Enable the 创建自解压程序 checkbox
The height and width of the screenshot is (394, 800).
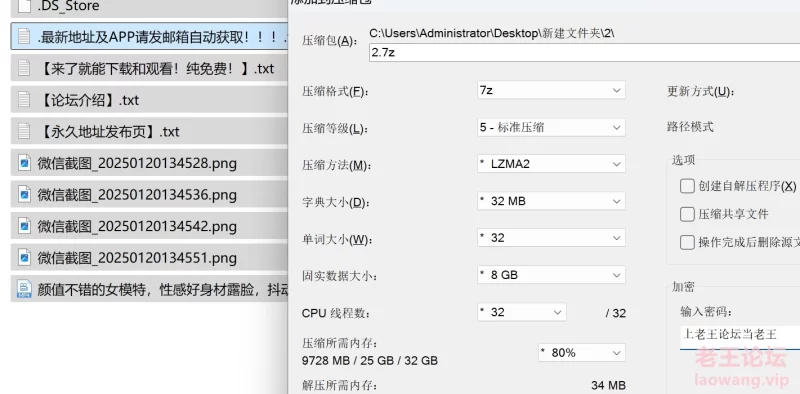687,186
